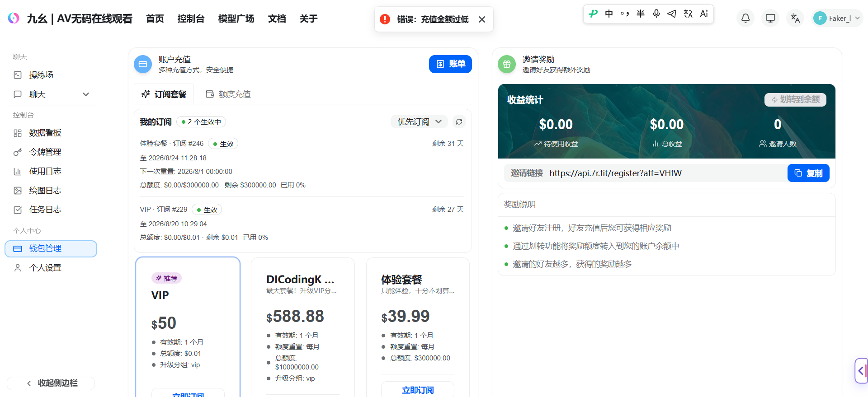The image size is (868, 397).
Task: Click the 推荐 badge
Action: (166, 278)
